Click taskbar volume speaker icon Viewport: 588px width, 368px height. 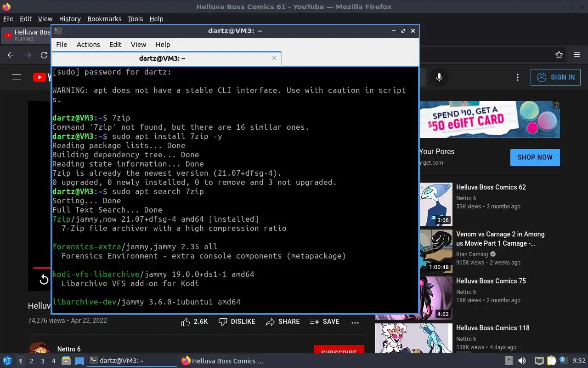(x=522, y=361)
